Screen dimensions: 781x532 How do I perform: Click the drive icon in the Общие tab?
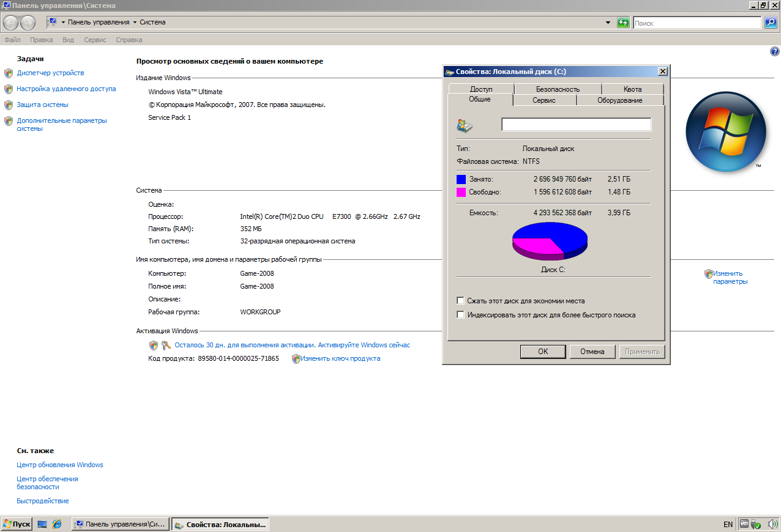tap(465, 125)
